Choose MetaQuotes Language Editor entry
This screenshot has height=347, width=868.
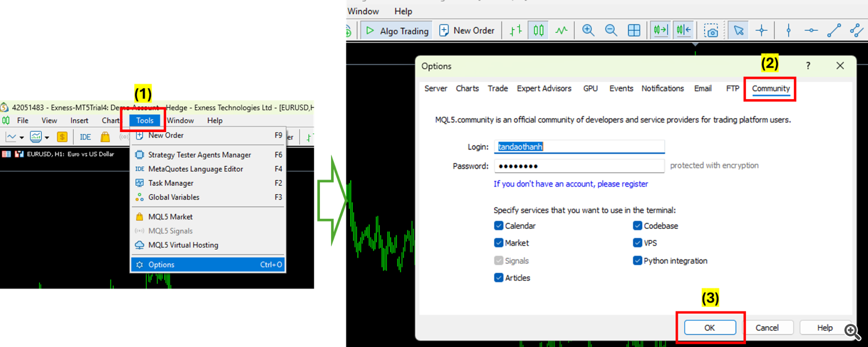(x=208, y=169)
